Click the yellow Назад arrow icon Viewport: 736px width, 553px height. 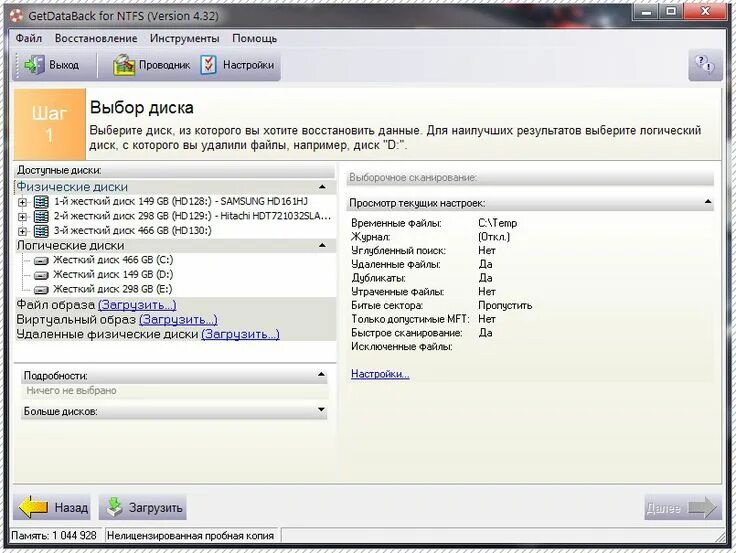[33, 507]
